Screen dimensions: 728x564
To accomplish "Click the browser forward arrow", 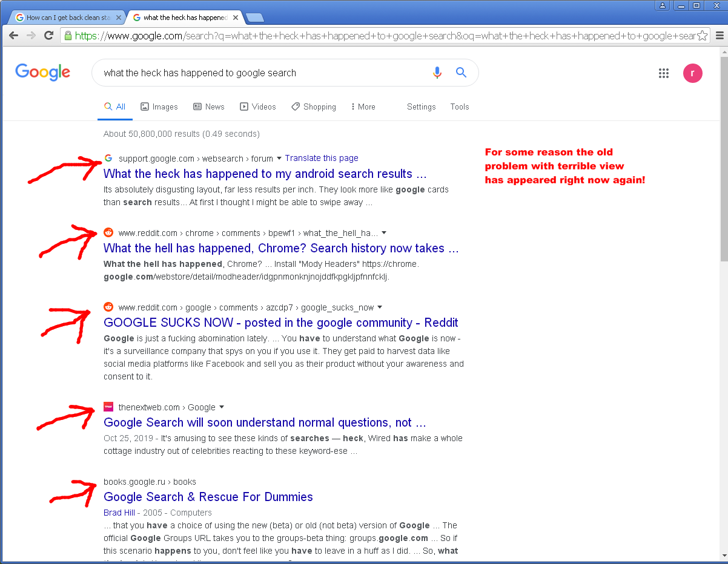I will click(x=31, y=36).
